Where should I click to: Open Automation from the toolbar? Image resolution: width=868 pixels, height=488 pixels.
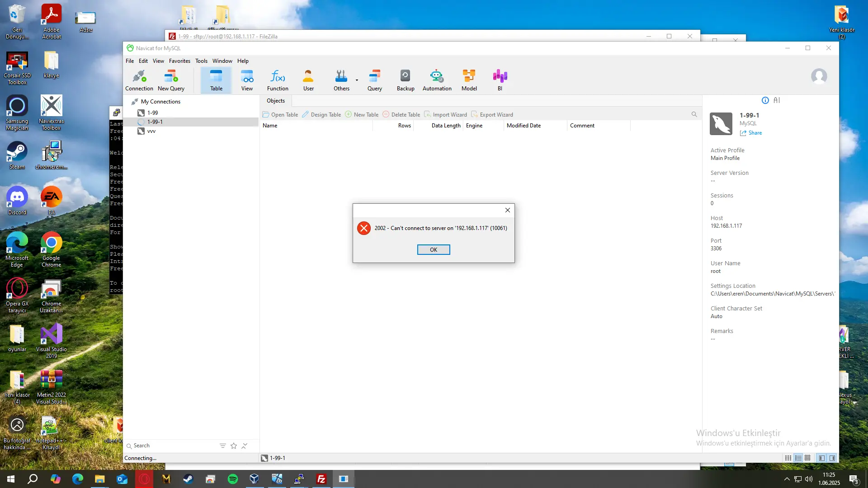coord(437,80)
